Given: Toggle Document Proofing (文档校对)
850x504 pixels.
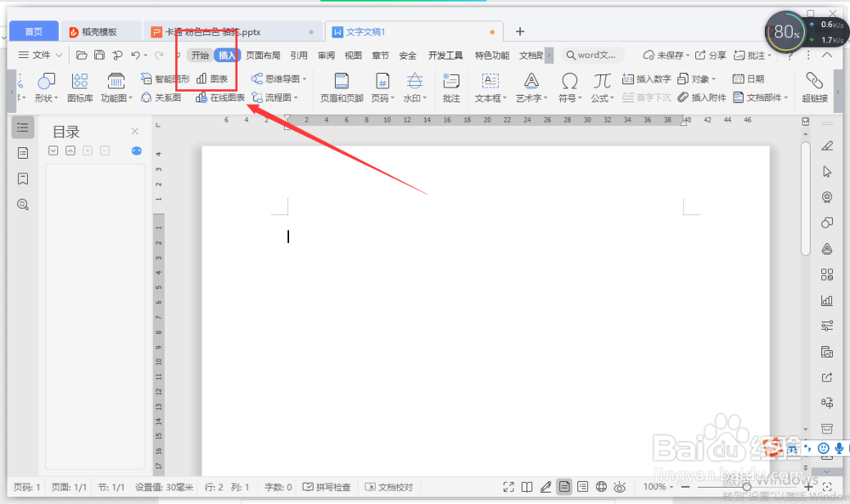Looking at the screenshot, I should tap(388, 487).
